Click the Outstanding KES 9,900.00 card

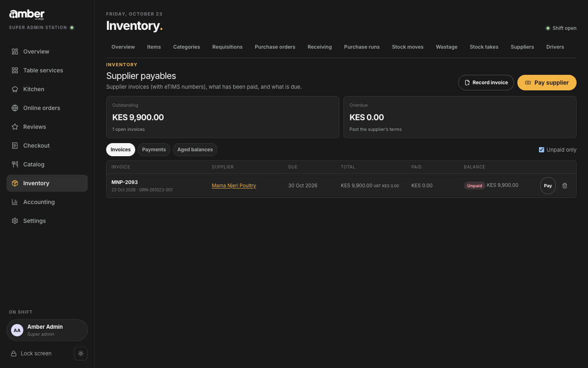(x=223, y=117)
